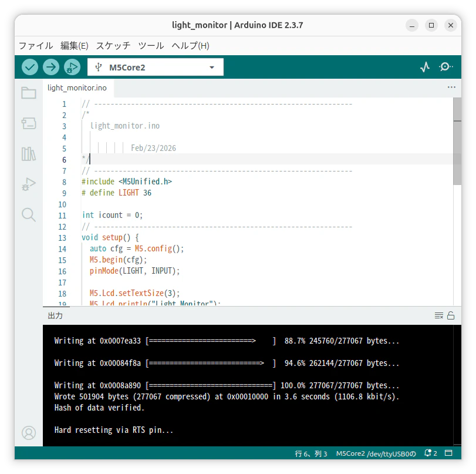476x474 pixels.
Task: Click the Feb/23/2026 comment text
Action: [x=153, y=148]
